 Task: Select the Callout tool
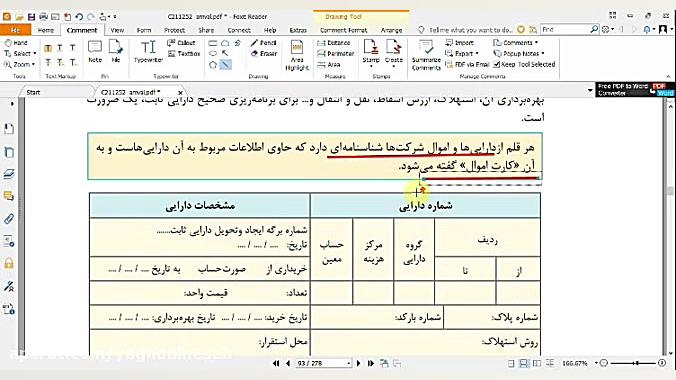(182, 43)
